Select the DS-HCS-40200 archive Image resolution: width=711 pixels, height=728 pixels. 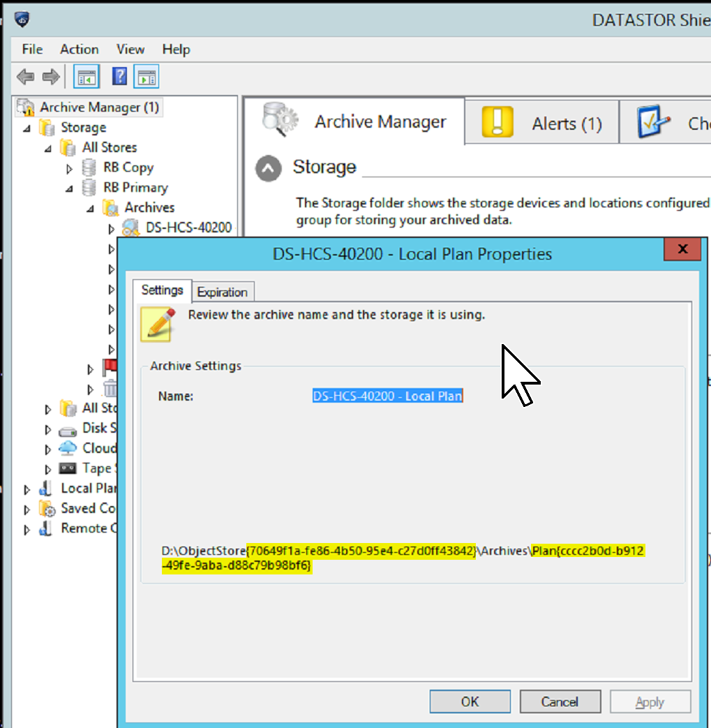(188, 228)
